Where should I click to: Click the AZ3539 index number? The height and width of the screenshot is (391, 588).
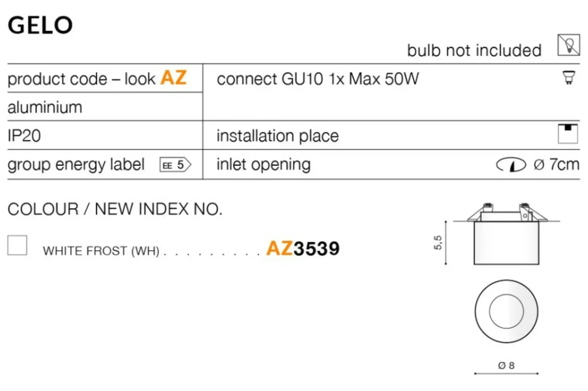(x=303, y=248)
